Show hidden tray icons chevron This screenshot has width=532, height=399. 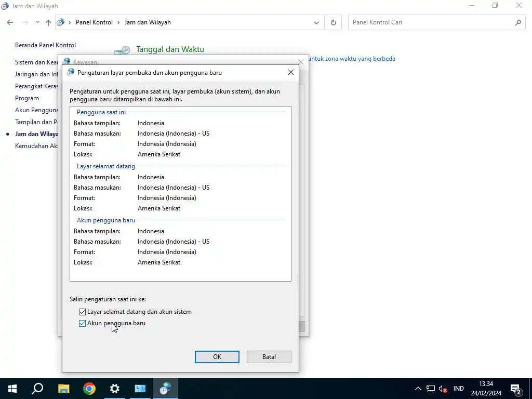pyautogui.click(x=418, y=389)
